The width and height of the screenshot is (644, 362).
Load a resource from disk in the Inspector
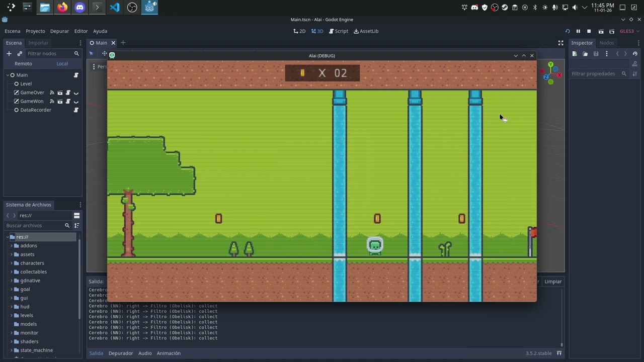[x=585, y=54]
